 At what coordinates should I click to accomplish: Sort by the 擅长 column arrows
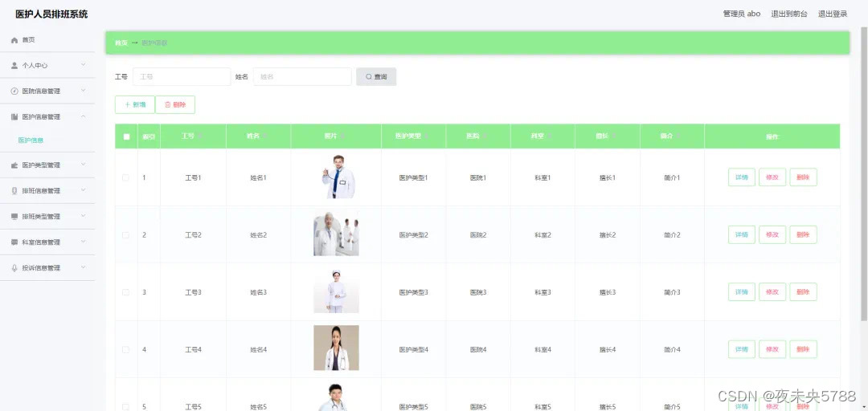click(x=613, y=136)
